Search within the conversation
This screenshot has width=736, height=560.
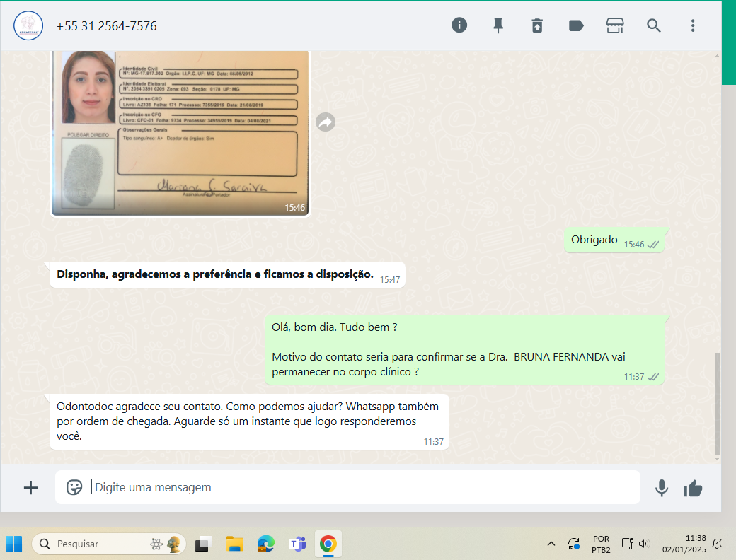coord(653,25)
